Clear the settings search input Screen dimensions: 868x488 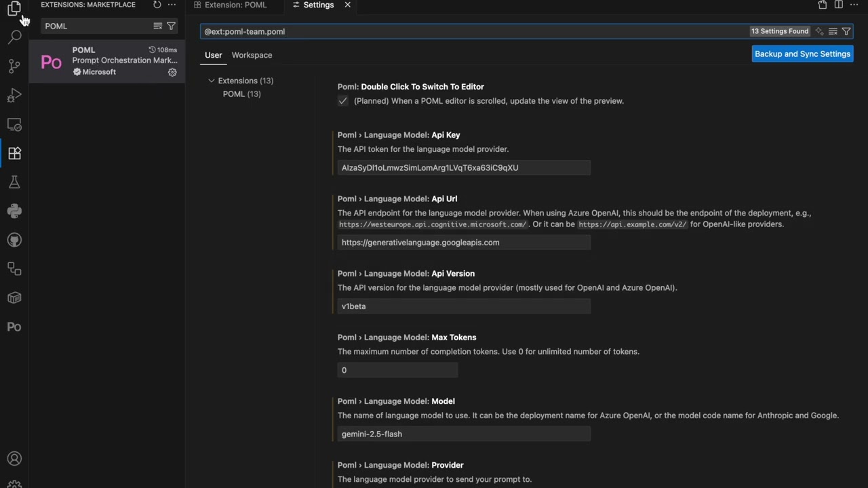[x=833, y=31]
